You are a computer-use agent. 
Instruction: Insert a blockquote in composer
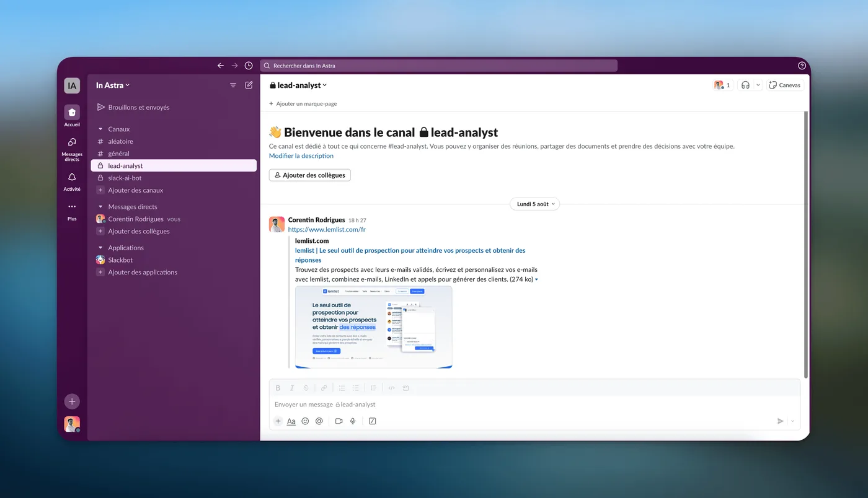click(x=373, y=388)
